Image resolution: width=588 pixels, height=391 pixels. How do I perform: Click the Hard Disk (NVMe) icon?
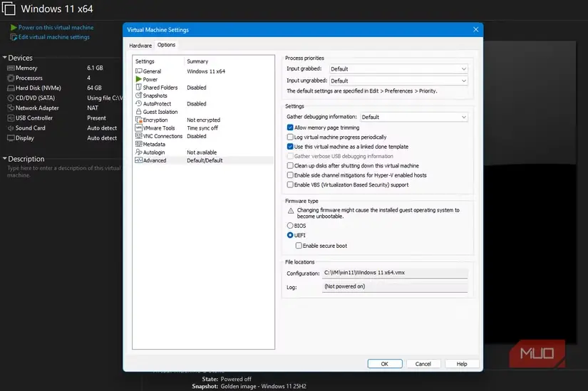11,88
